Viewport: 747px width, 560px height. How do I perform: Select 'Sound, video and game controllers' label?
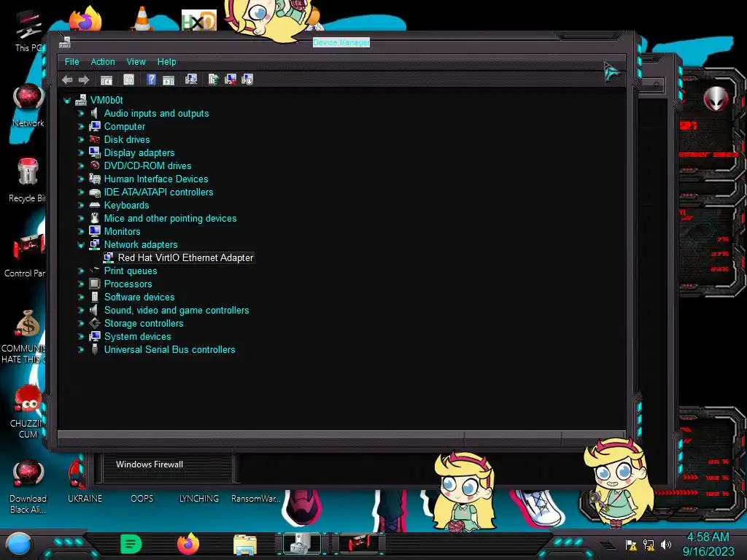point(177,310)
